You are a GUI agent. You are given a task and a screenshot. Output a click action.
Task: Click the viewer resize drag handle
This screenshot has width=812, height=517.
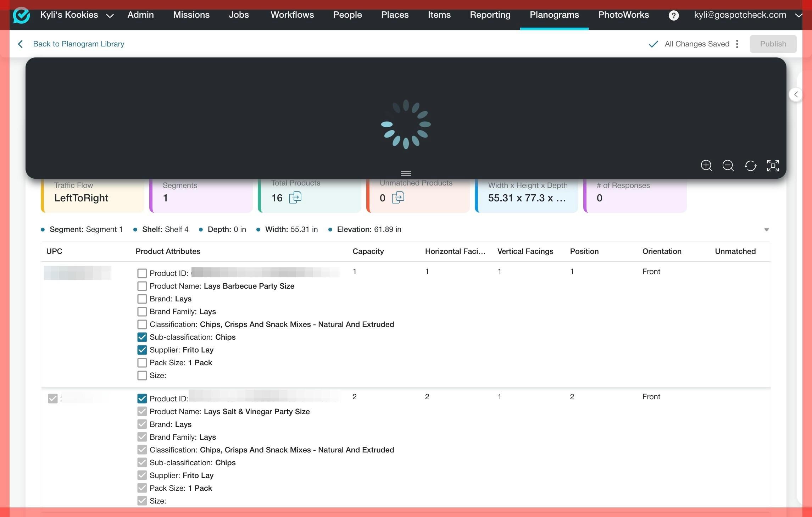[x=406, y=173]
